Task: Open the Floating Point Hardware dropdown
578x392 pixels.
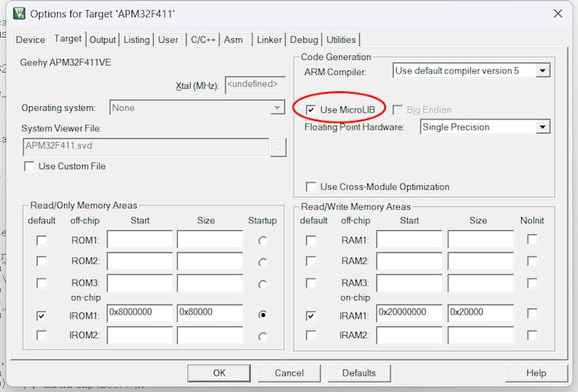Action: 485,127
